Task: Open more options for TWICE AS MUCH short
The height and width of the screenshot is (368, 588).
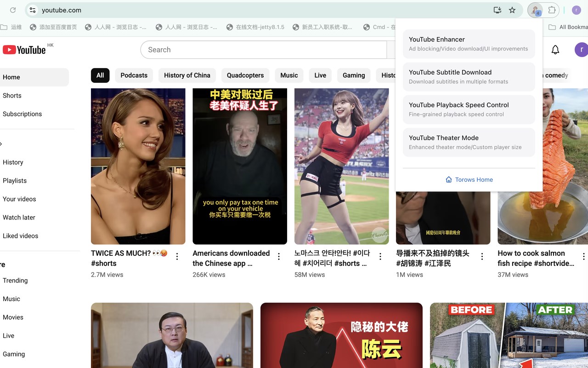Action: pos(177,257)
